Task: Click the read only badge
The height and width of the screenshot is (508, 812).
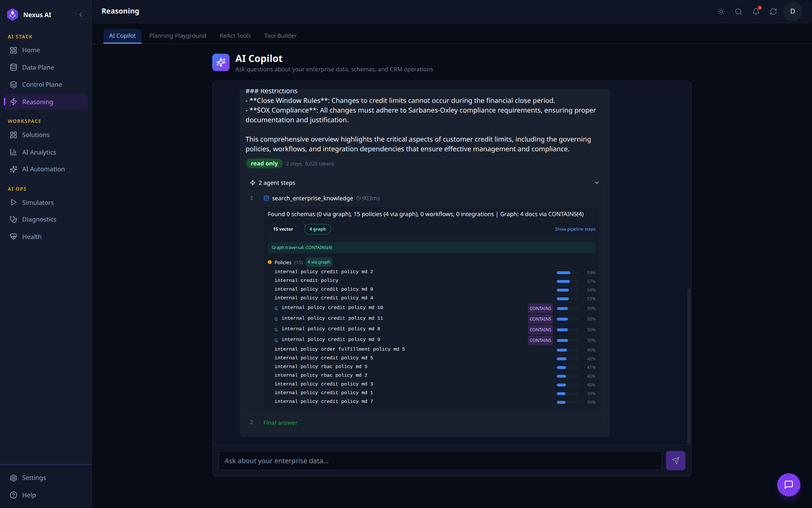Action: [x=264, y=163]
